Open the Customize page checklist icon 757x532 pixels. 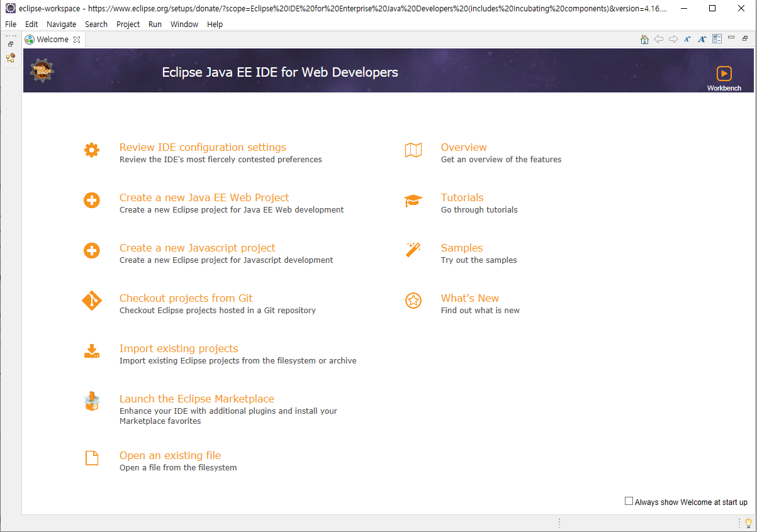717,39
